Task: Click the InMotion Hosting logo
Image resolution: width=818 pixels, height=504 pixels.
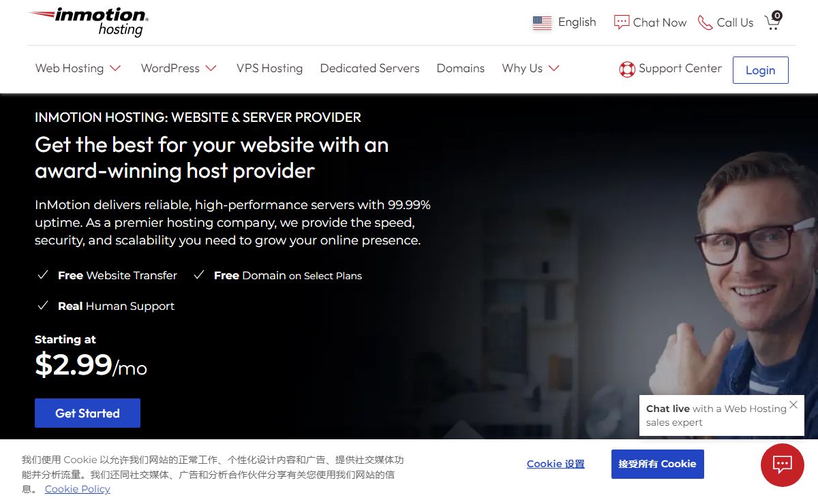Action: [x=89, y=22]
